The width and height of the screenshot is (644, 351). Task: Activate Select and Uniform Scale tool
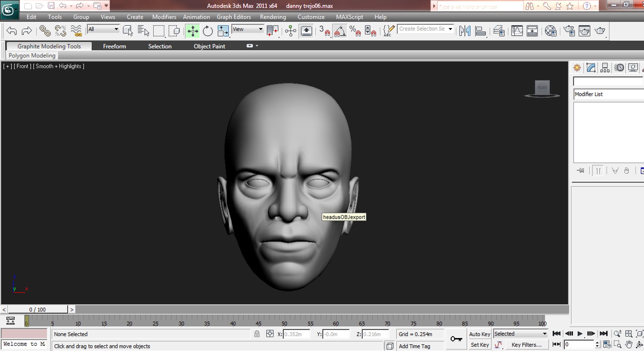(x=223, y=31)
